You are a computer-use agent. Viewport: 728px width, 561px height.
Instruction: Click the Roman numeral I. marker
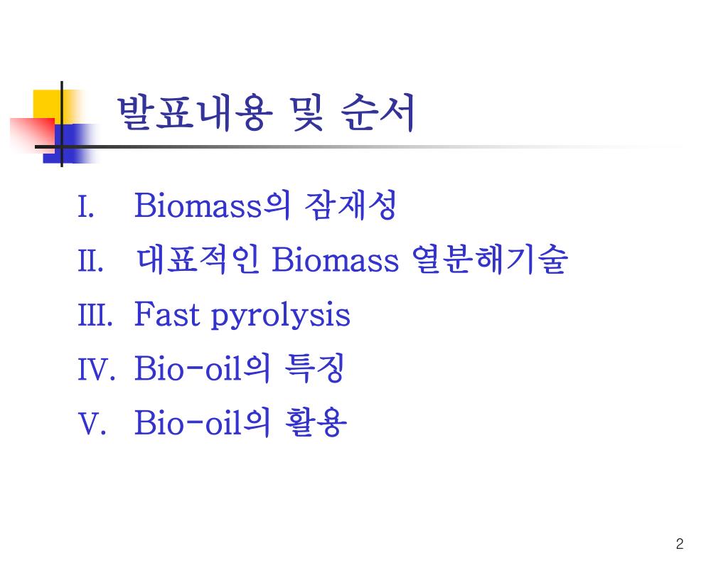pyautogui.click(x=86, y=207)
